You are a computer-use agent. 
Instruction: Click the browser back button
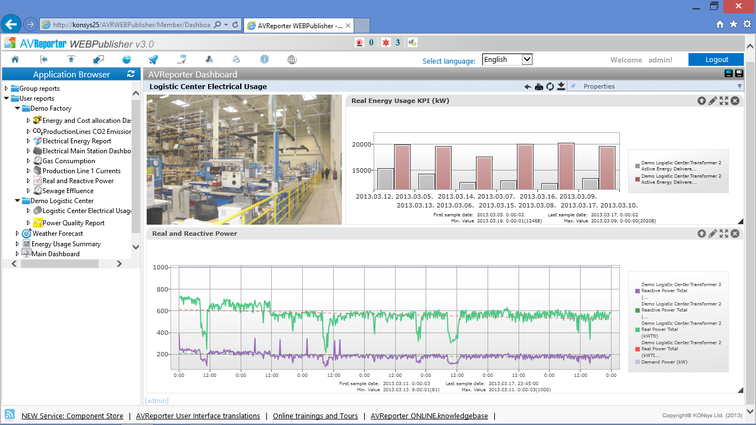(x=11, y=24)
